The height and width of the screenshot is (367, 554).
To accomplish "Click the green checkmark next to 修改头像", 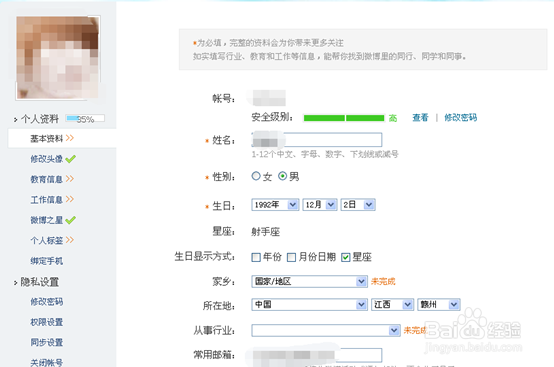I will [71, 159].
